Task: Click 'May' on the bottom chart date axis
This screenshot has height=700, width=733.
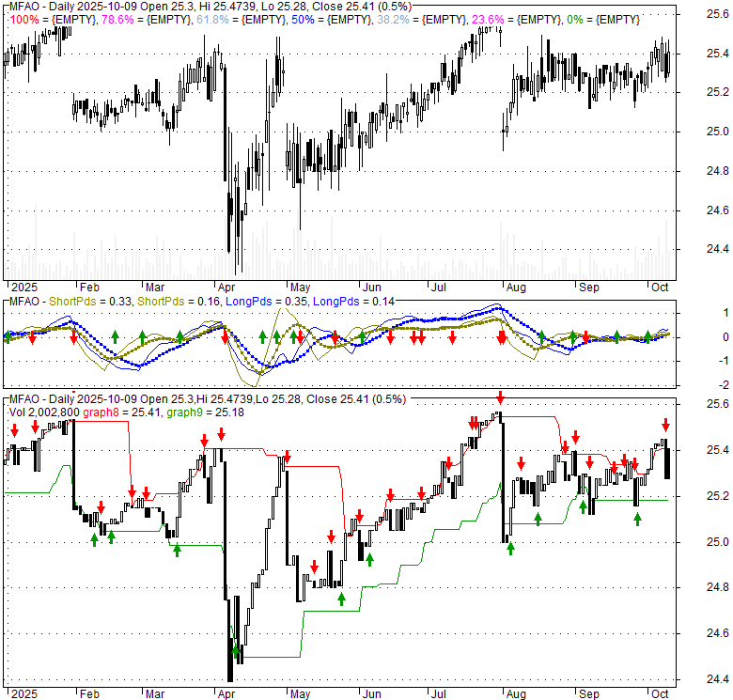Action: (x=300, y=694)
